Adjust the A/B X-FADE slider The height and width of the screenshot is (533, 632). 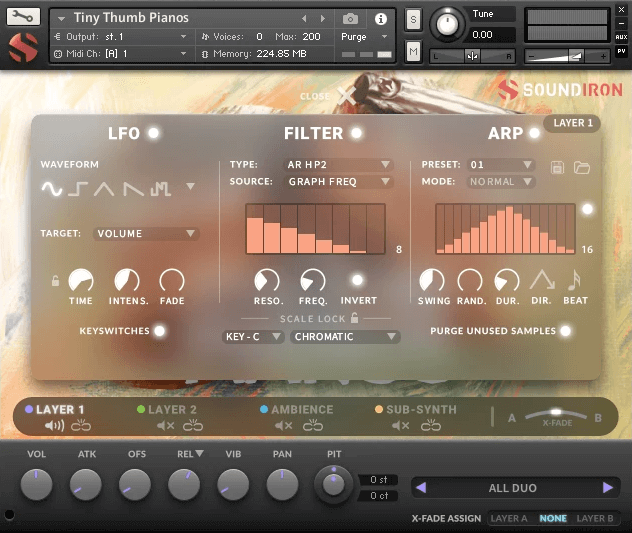coord(555,414)
